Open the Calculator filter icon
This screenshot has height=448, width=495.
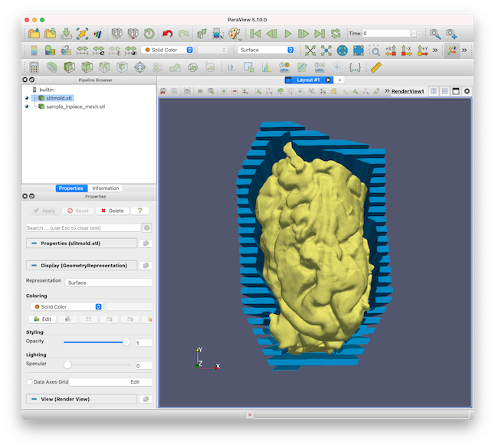point(34,67)
